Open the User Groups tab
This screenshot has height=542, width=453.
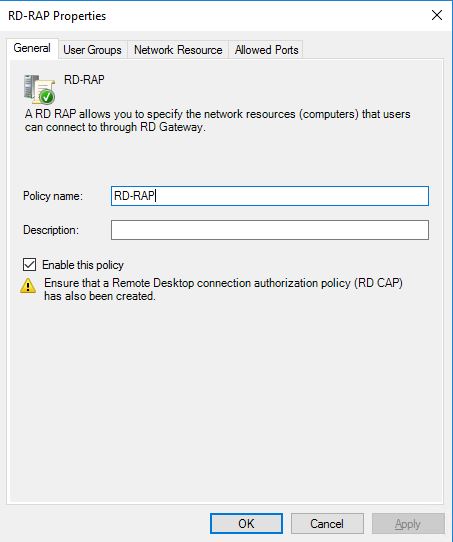coord(93,50)
